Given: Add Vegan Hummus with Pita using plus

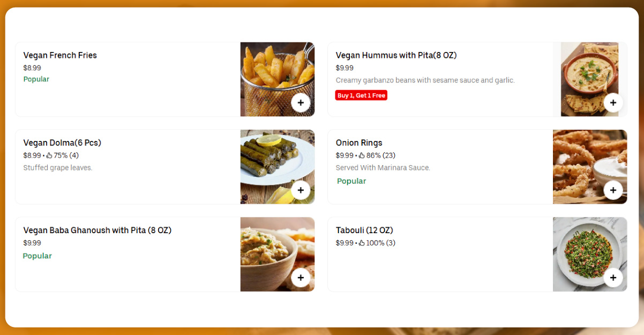Looking at the screenshot, I should coord(613,102).
